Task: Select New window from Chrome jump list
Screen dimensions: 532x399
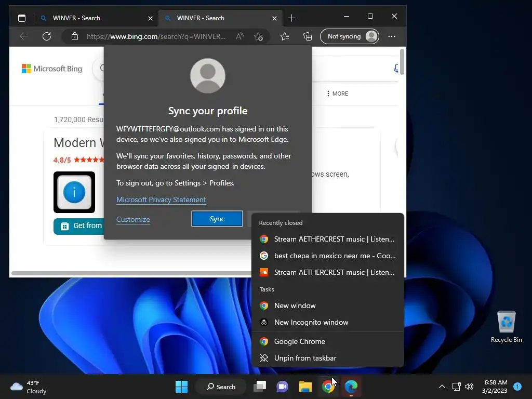Action: (328, 305)
